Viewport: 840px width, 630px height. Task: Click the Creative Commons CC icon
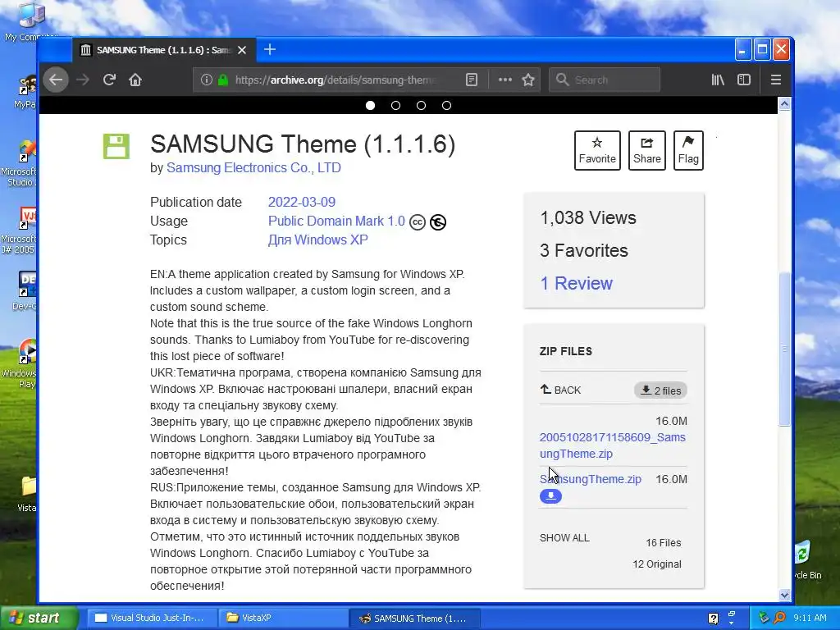(418, 222)
